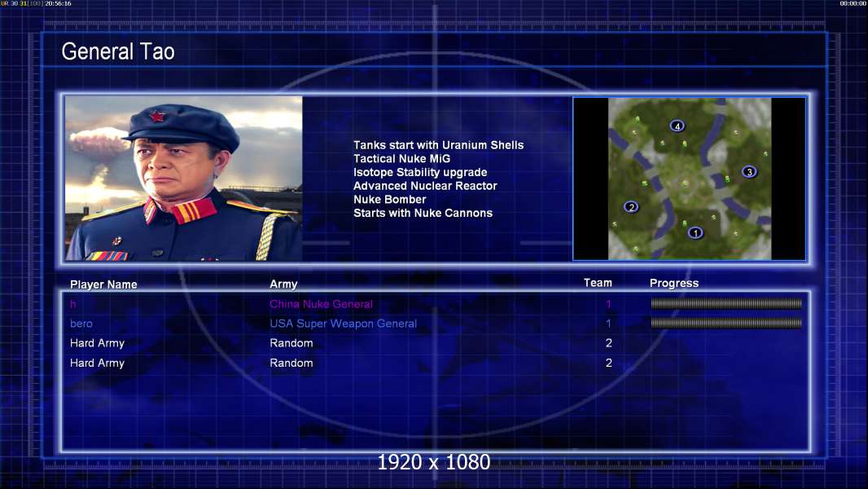Screen dimensions: 868x489
Task: Click the 'Team' column header
Action: (598, 283)
